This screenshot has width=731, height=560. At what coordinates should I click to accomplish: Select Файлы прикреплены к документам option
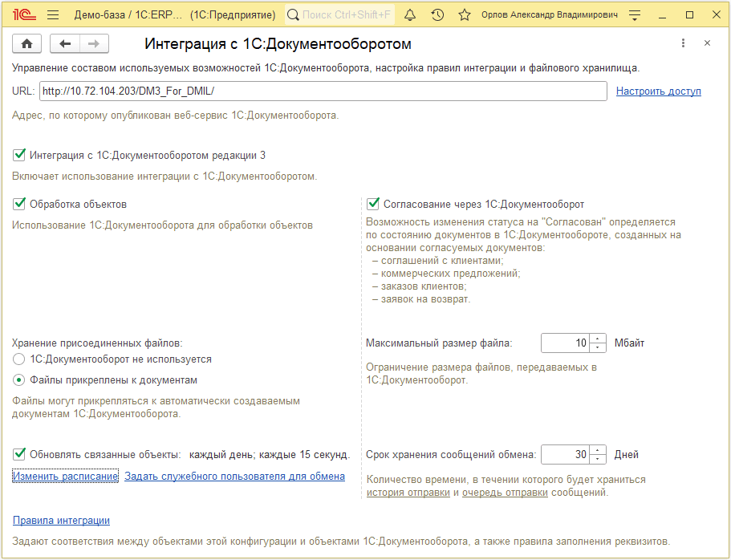[19, 380]
